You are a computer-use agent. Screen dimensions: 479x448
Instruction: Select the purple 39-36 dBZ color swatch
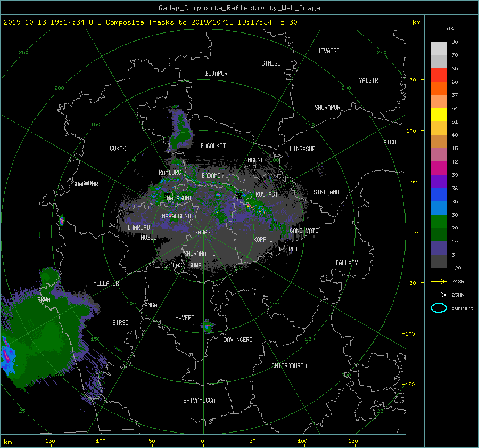pyautogui.click(x=439, y=182)
